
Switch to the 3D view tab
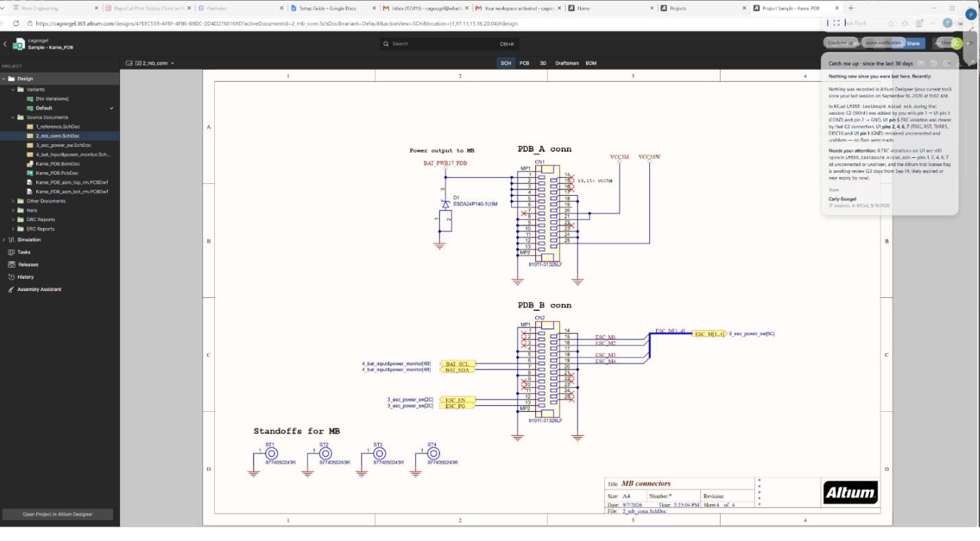click(x=543, y=63)
